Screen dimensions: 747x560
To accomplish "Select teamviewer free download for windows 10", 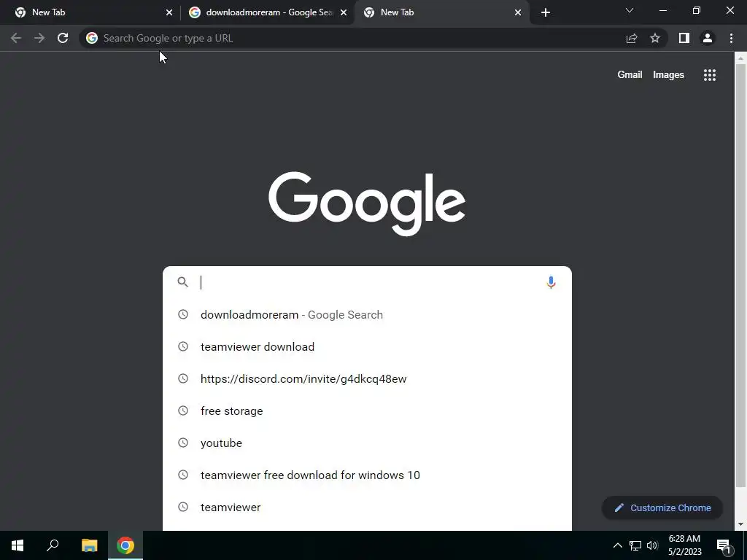I will coord(367,475).
